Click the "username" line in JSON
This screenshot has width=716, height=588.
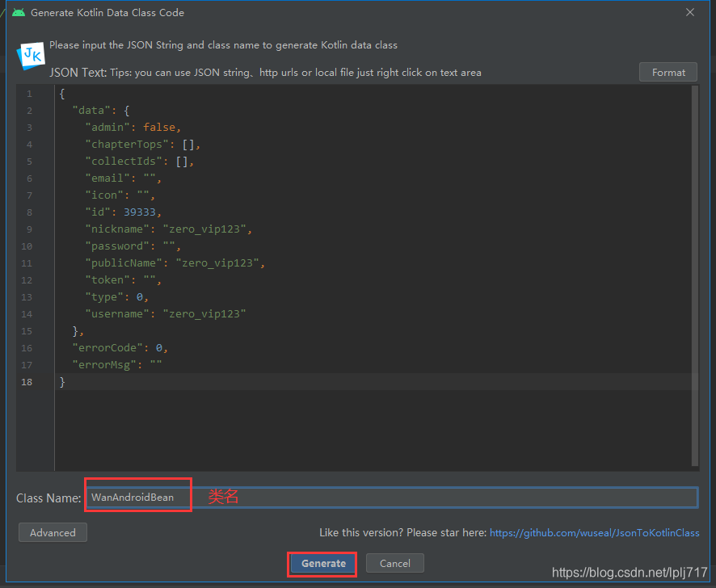[x=166, y=314]
